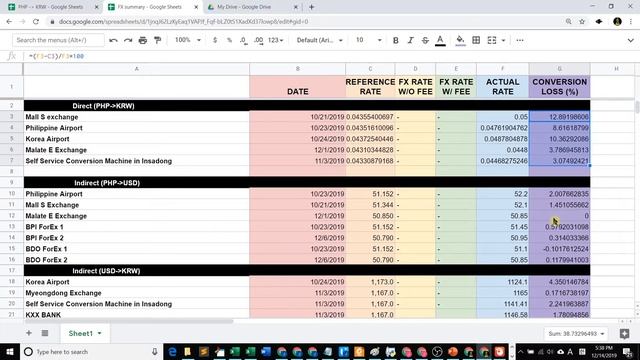Image resolution: width=640 pixels, height=360 pixels.
Task: Open the Sum summary dropdown
Action: pyautogui.click(x=576, y=333)
